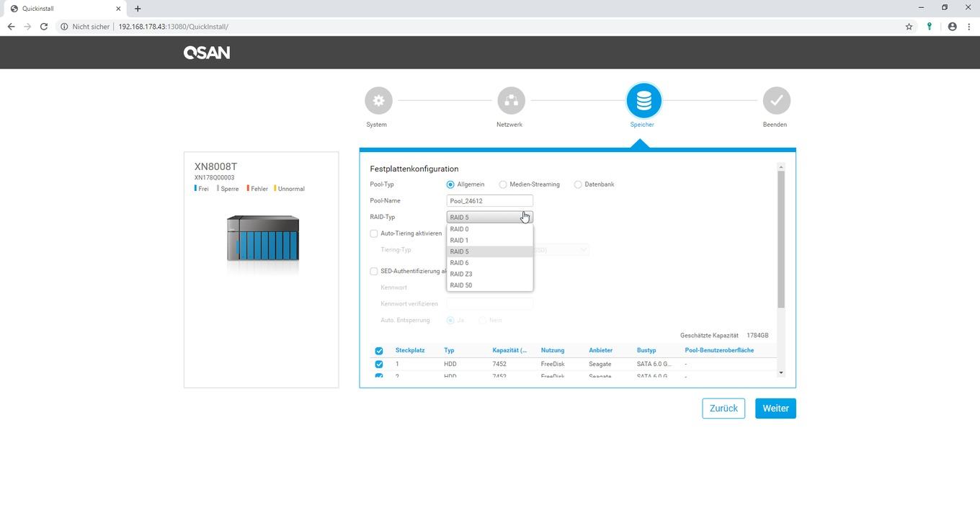Open the password key icon in address bar
980x531 pixels.
point(930,27)
